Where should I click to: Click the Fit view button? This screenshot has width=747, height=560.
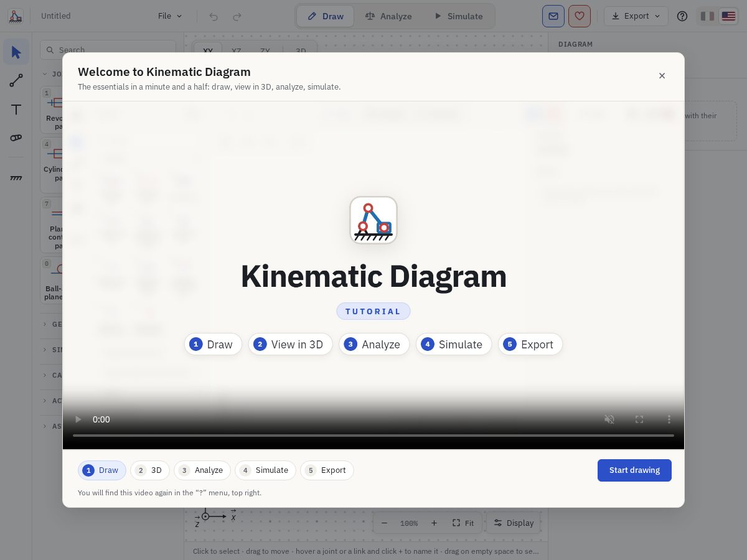(x=463, y=523)
